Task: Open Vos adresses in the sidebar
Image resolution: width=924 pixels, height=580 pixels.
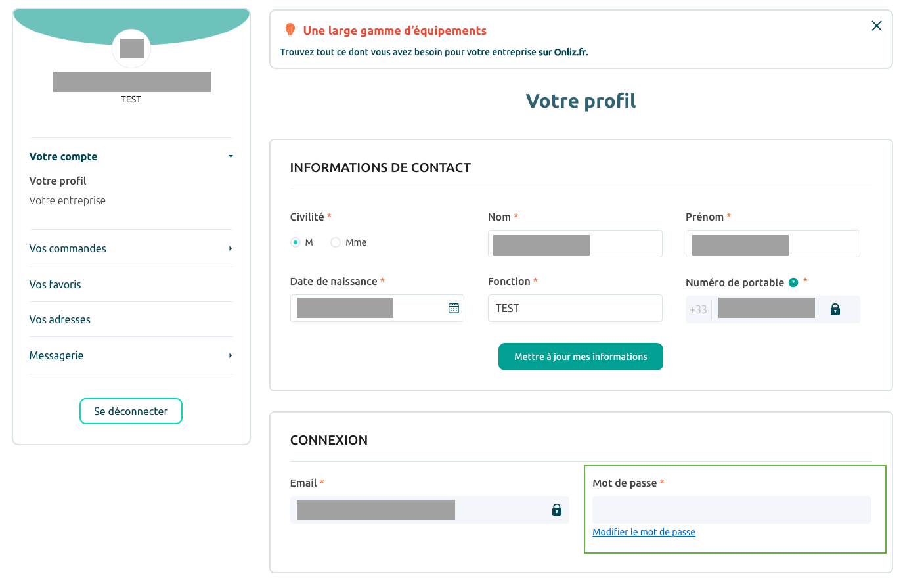Action: pos(60,319)
